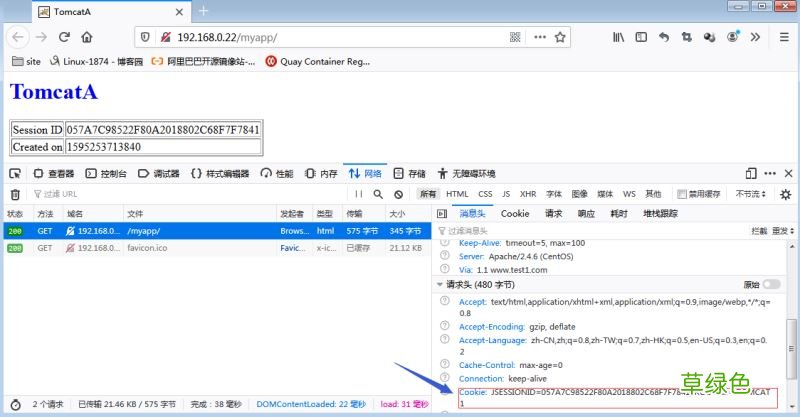Click the tracking protection shield icon

pos(145,37)
